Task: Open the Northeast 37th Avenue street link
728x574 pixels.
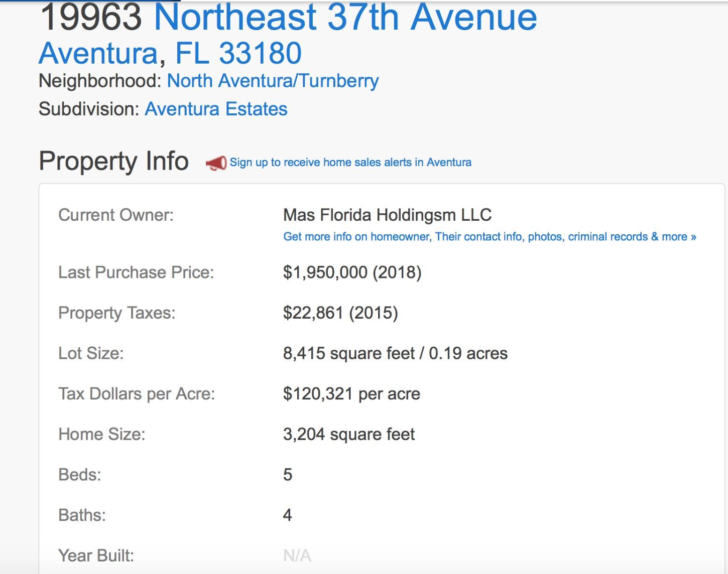Action: tap(345, 18)
